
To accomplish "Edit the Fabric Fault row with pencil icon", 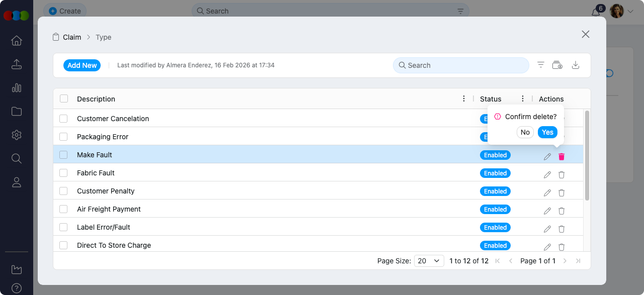I will coord(547,175).
